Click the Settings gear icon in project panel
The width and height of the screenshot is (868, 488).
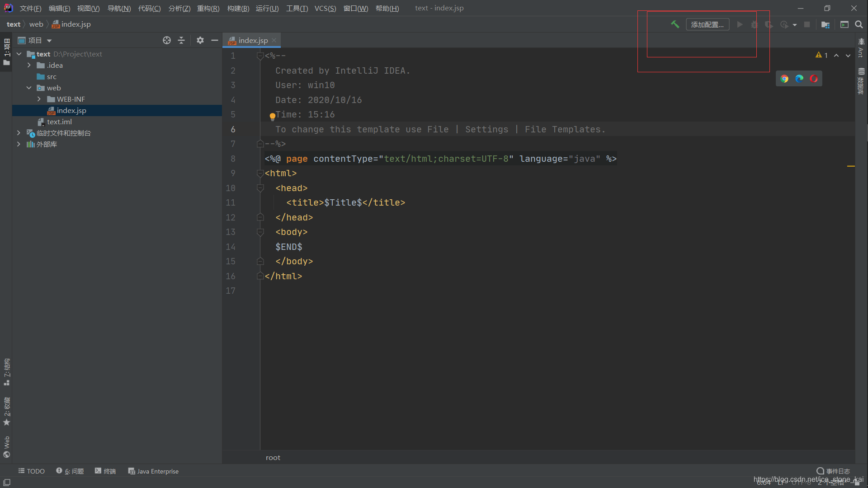coord(200,40)
